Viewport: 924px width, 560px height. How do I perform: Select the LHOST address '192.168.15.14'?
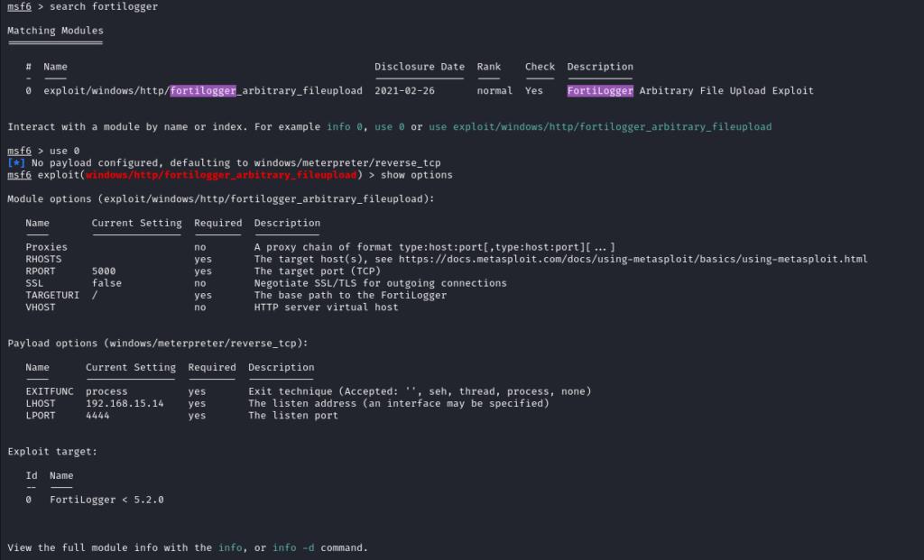125,403
